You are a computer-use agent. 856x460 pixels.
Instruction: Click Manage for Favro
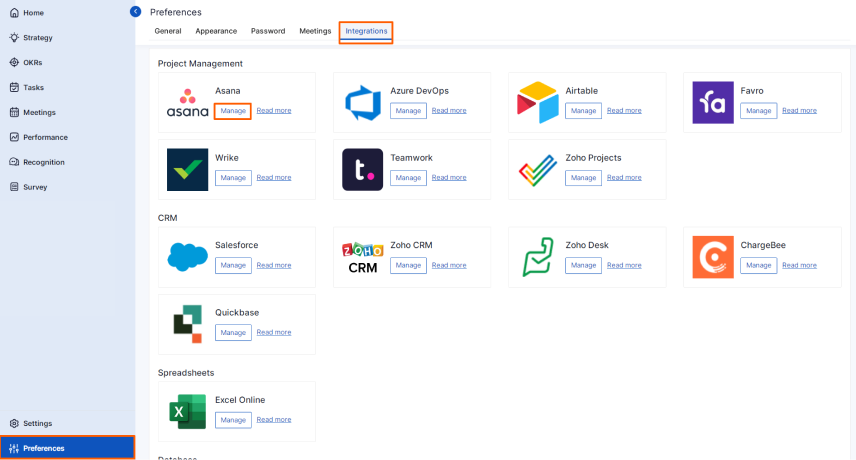pos(759,111)
